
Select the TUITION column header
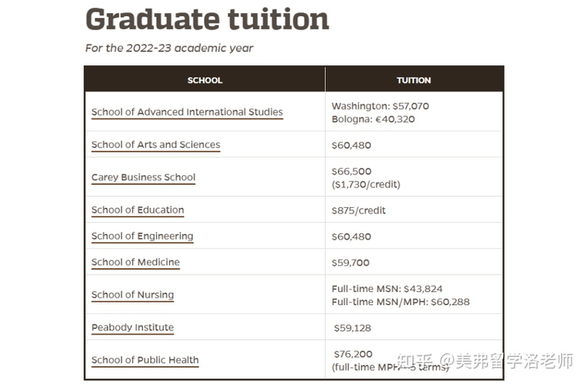[413, 80]
